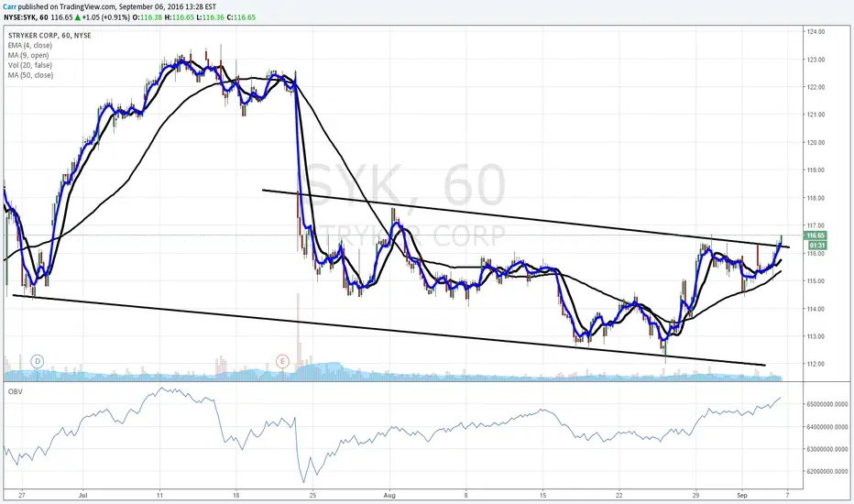Click the H:116.65 high value
The height and width of the screenshot is (504, 854).
click(180, 16)
